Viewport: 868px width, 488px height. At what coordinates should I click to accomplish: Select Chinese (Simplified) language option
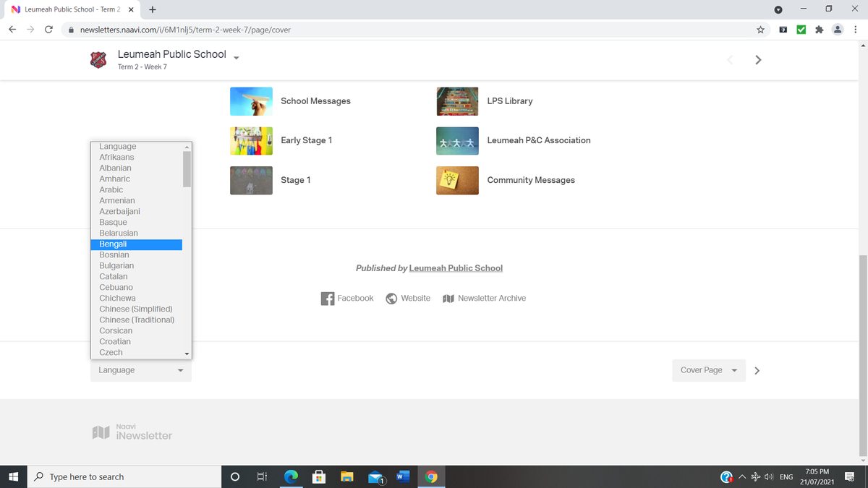click(x=137, y=309)
